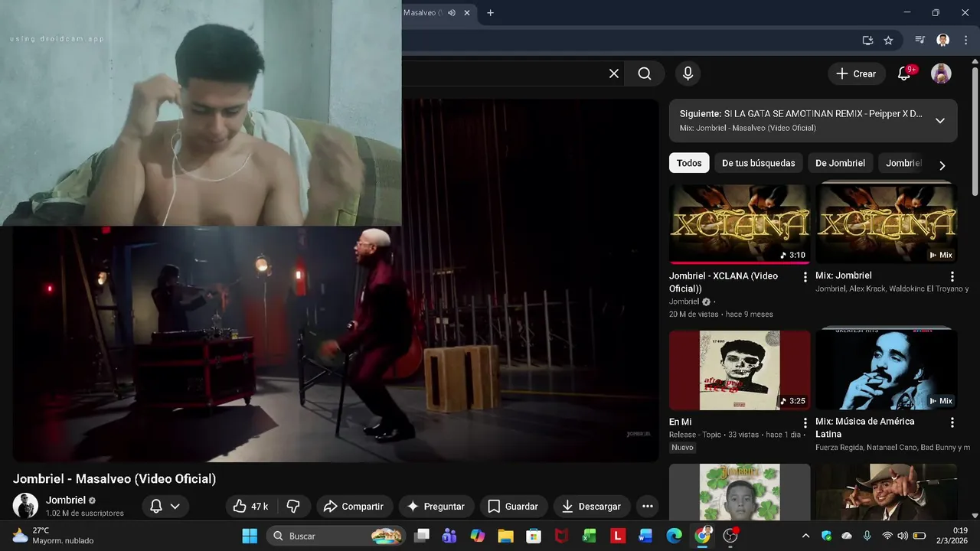This screenshot has height=551, width=980.
Task: Click the install app icon in address bar
Action: pyautogui.click(x=867, y=41)
